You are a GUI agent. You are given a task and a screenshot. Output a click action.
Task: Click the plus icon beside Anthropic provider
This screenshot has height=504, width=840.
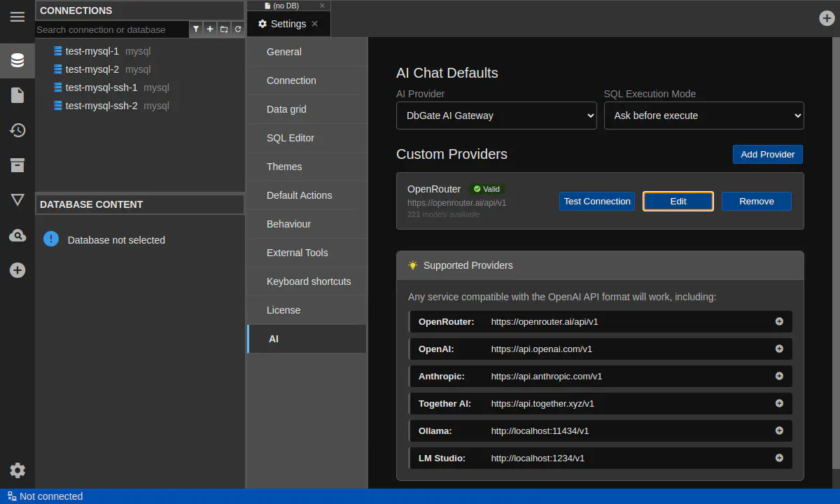click(x=779, y=376)
